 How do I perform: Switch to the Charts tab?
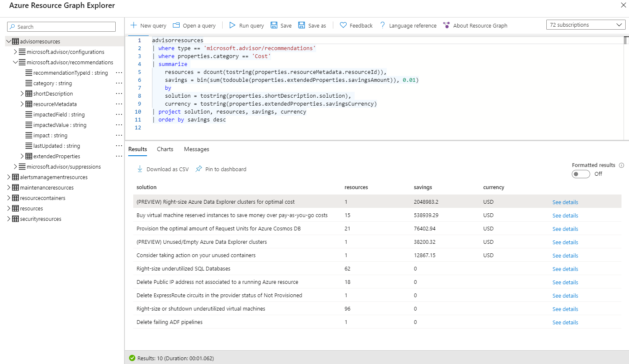pyautogui.click(x=165, y=149)
